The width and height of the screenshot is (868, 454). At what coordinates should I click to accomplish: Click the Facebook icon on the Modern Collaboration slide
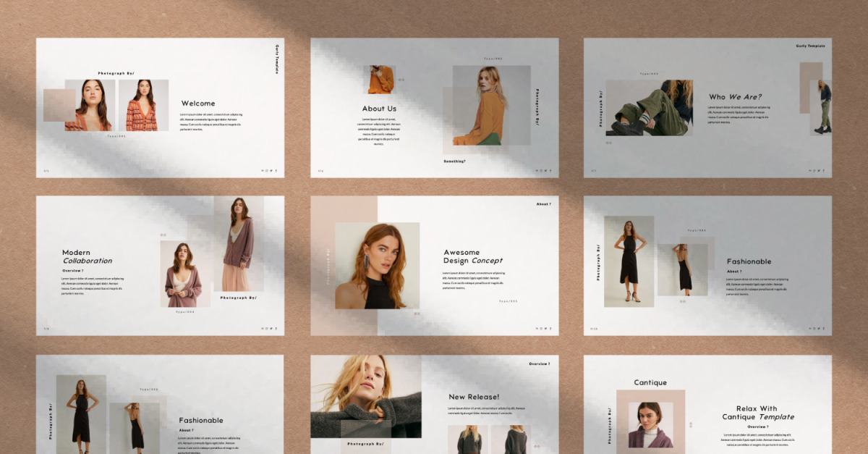coord(276,329)
